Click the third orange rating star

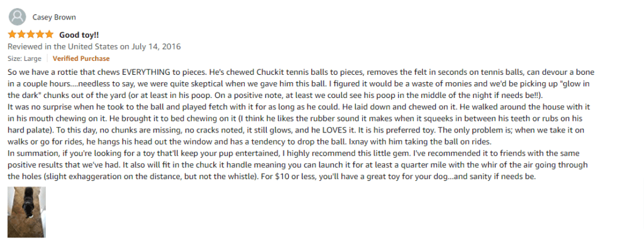point(30,34)
